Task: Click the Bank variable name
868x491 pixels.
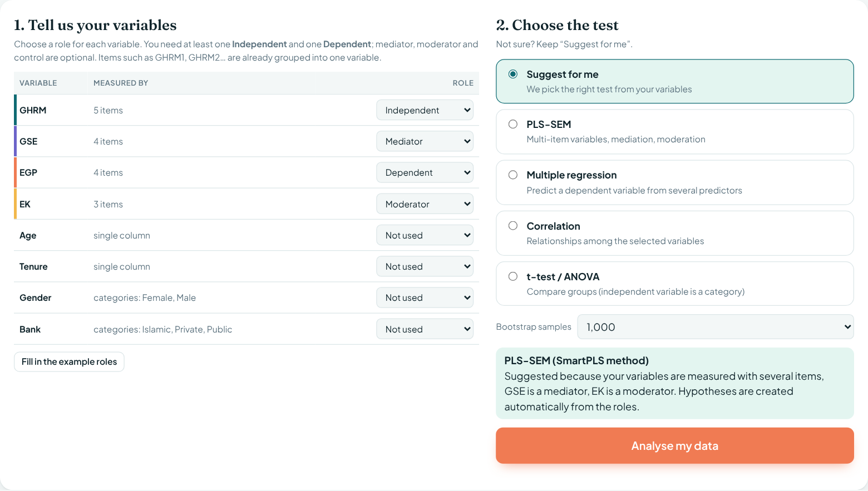Action: tap(30, 329)
